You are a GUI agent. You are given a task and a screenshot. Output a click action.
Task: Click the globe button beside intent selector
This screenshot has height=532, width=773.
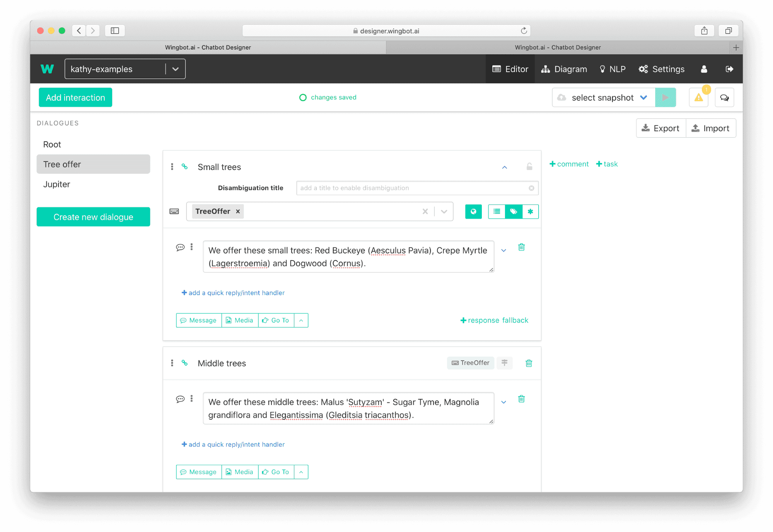coord(473,211)
